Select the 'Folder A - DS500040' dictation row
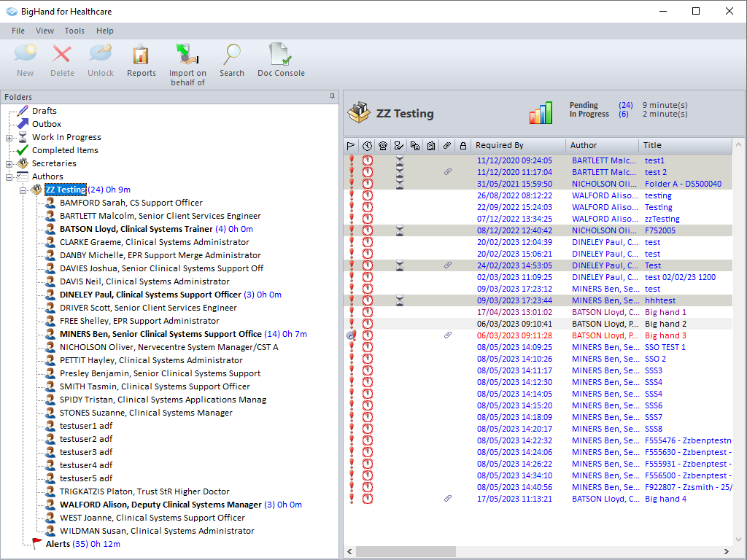Image resolution: width=747 pixels, height=560 pixels. 538,184
